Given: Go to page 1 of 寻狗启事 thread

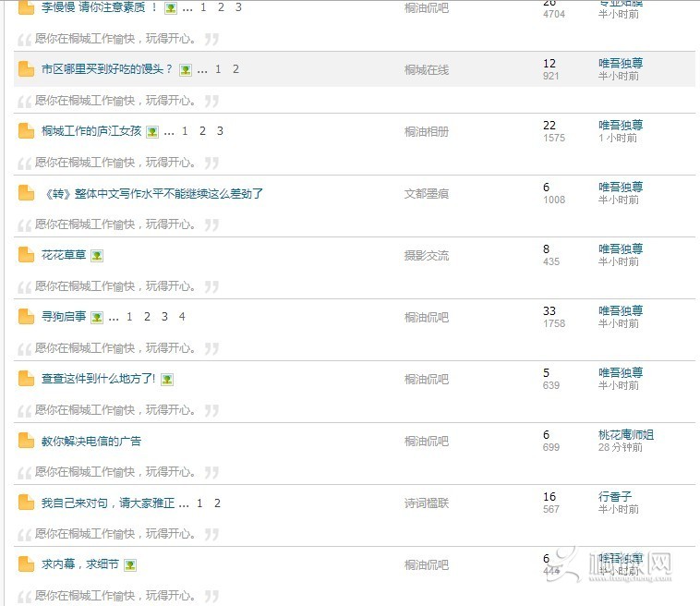Looking at the screenshot, I should pyautogui.click(x=129, y=317).
